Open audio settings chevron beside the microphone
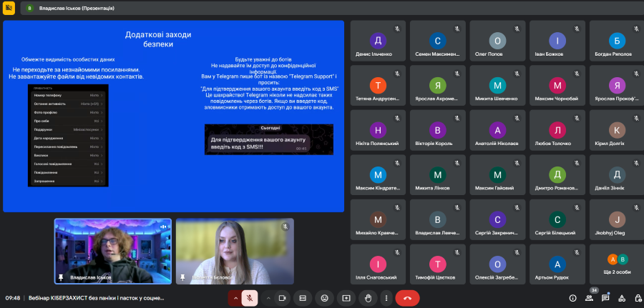 (x=235, y=298)
